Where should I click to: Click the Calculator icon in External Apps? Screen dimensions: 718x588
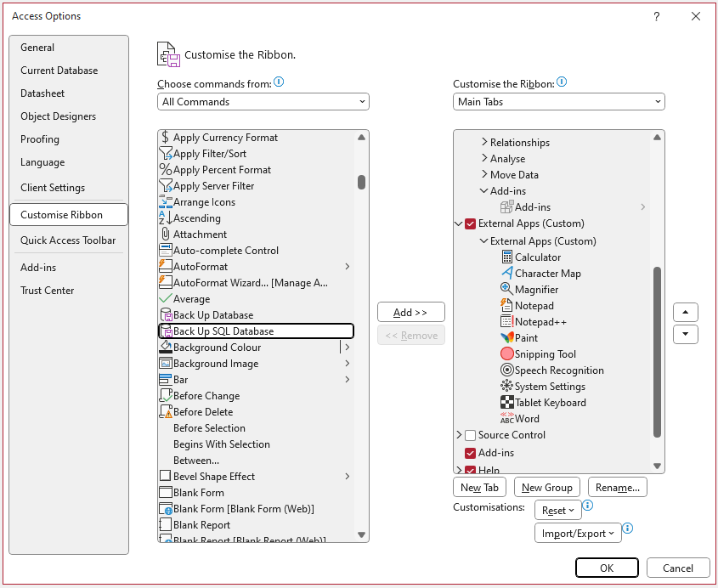coord(506,257)
